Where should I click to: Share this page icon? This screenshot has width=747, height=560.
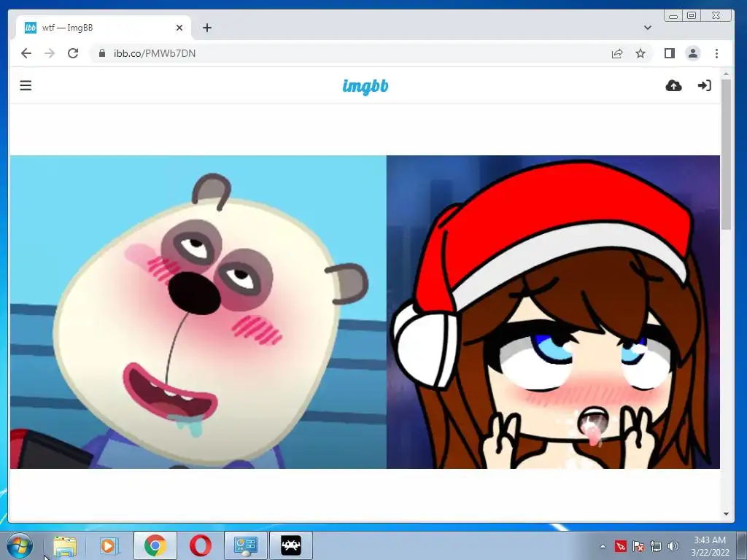(617, 53)
